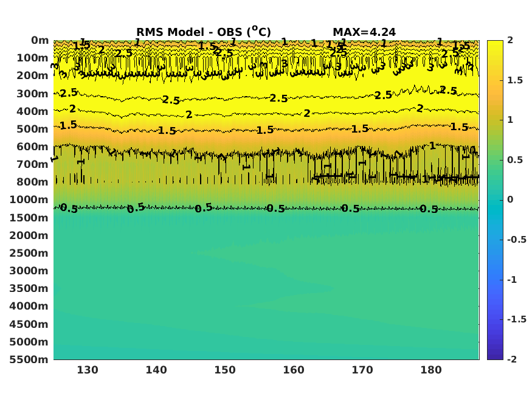Click the '1500m' depth tick label
This screenshot has width=532, height=399.
29,218
